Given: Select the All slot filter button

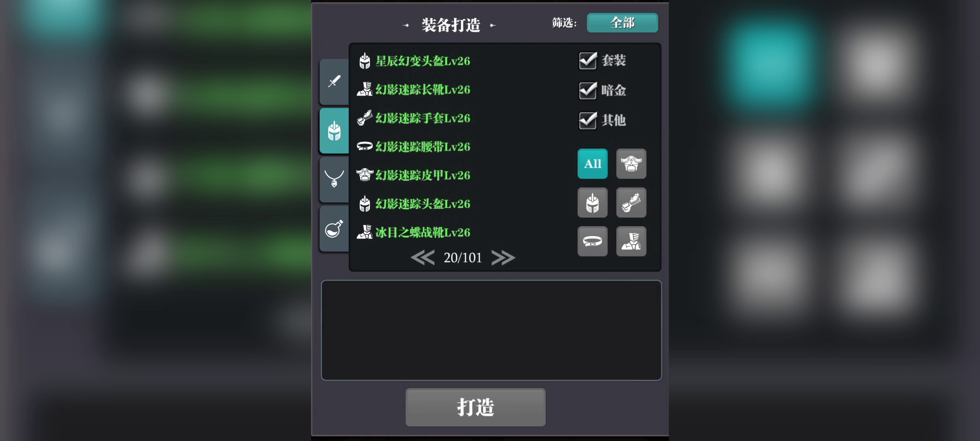Looking at the screenshot, I should tap(592, 164).
